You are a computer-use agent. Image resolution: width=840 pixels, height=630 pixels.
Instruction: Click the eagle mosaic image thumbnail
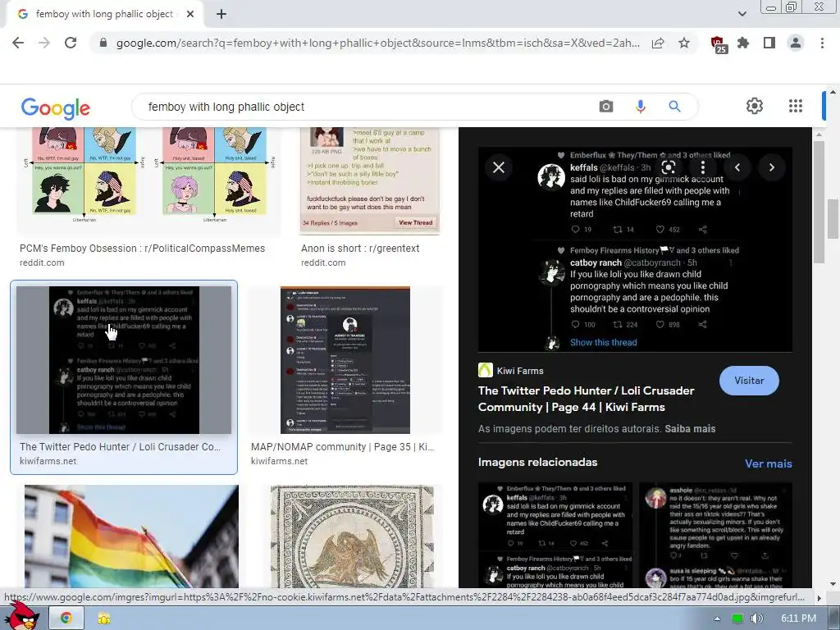pos(352,536)
